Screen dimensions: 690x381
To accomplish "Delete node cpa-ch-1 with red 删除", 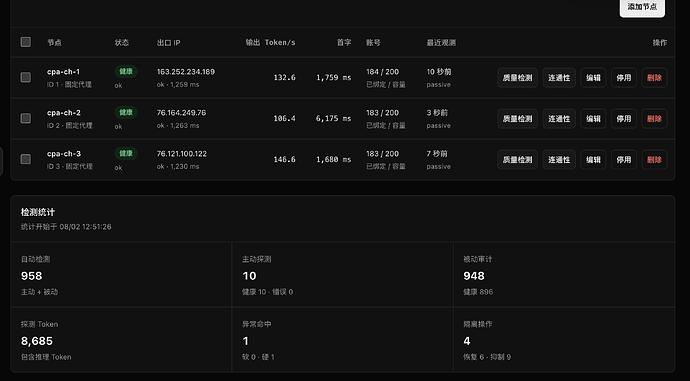I will (654, 78).
